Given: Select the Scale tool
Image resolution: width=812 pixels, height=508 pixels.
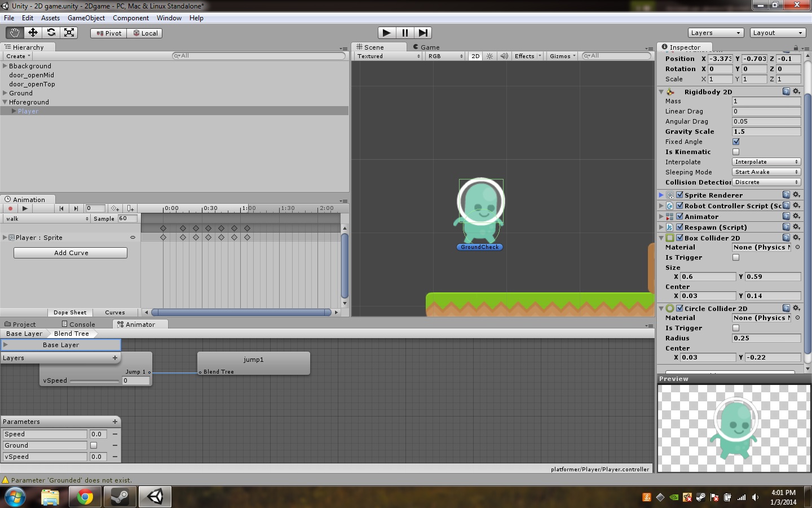Looking at the screenshot, I should point(69,33).
